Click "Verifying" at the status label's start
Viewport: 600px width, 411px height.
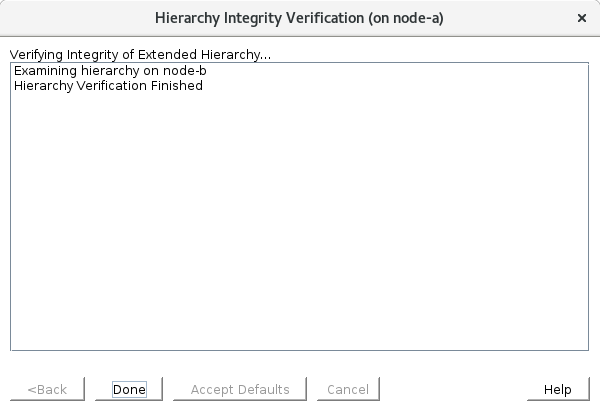(x=36, y=54)
